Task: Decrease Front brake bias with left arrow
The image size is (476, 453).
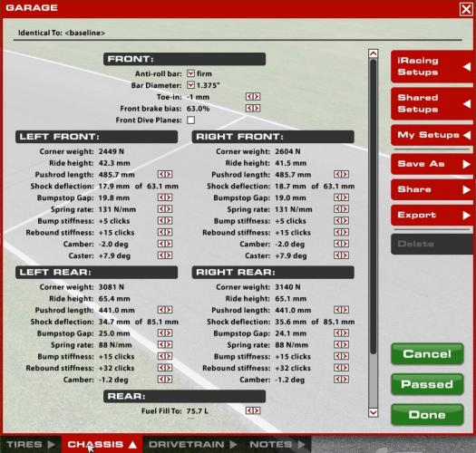Action: [x=249, y=109]
